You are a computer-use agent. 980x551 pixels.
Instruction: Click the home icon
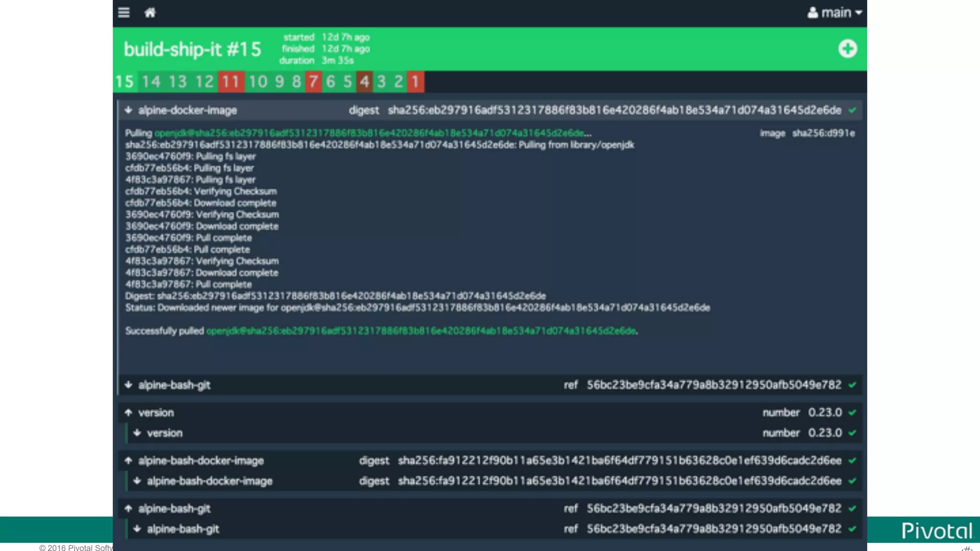(x=150, y=12)
